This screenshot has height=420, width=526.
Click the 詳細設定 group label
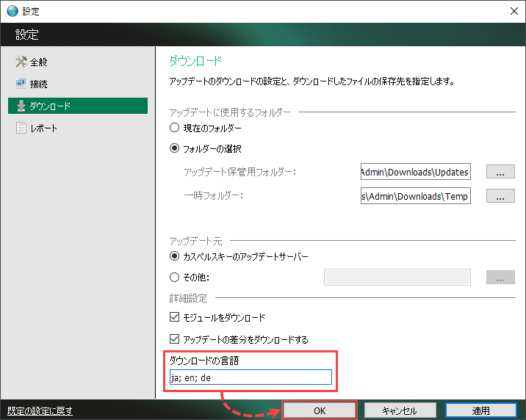[188, 298]
